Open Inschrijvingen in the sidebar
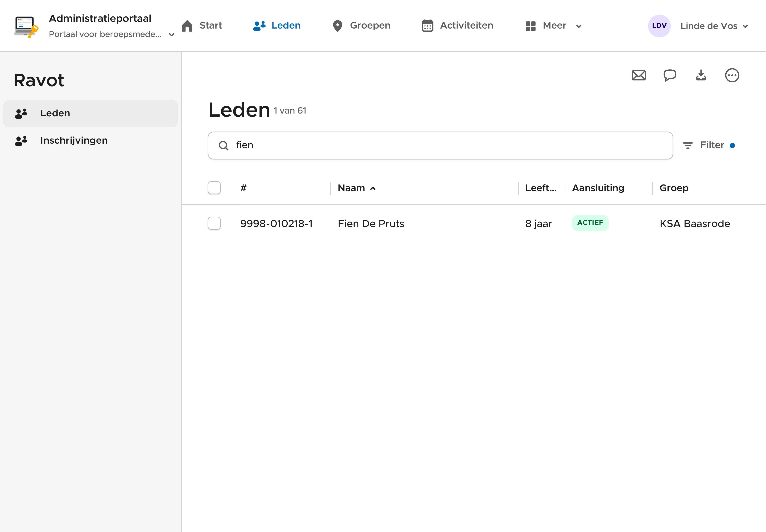The image size is (766, 532). click(x=74, y=140)
